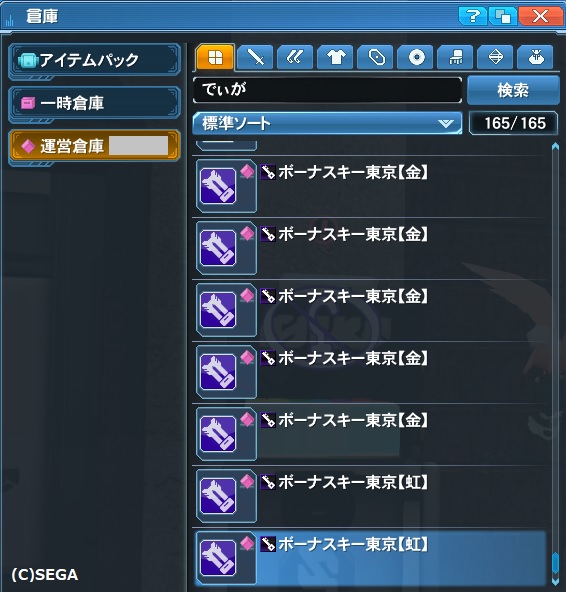Select the first ボーナスキー東京【金】 item
The width and height of the screenshot is (566, 592).
coord(370,186)
